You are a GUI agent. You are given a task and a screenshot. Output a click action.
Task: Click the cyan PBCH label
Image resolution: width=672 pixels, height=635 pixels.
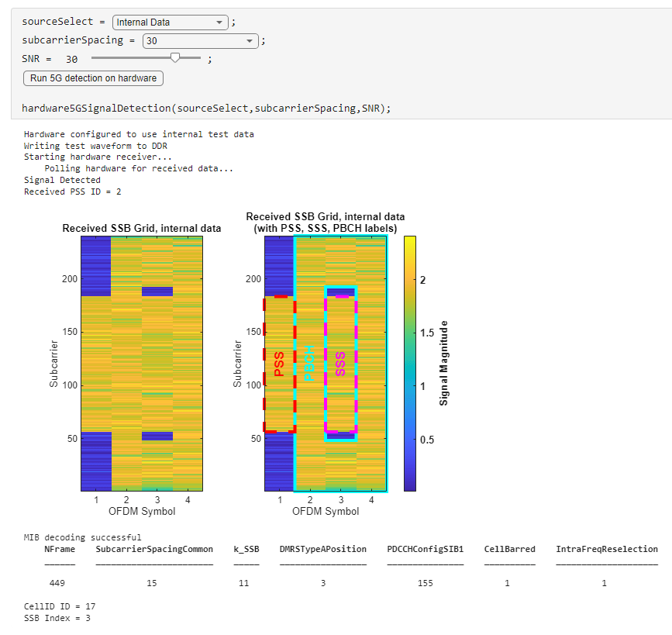[x=309, y=363]
